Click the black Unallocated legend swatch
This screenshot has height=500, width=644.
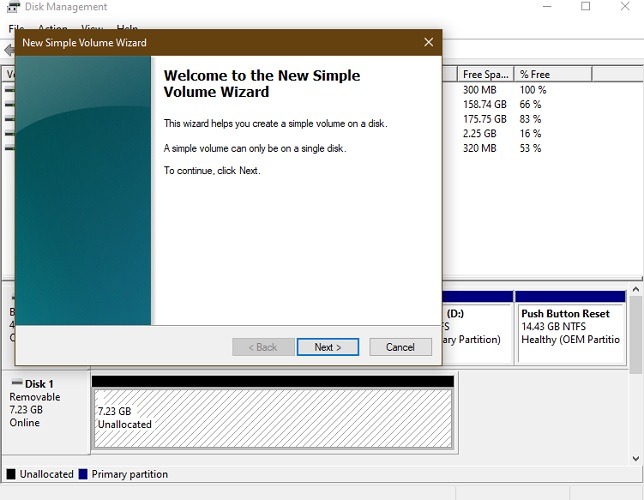pos(11,474)
